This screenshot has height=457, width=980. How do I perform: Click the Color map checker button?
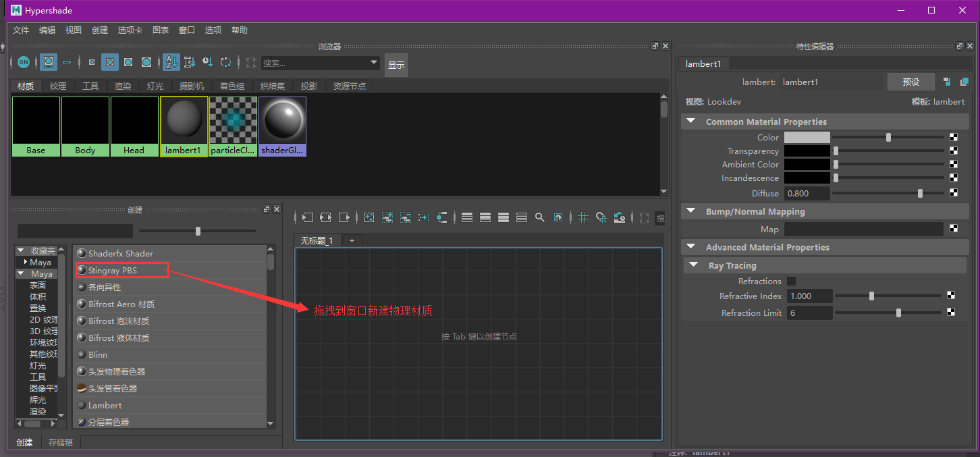[x=954, y=137]
